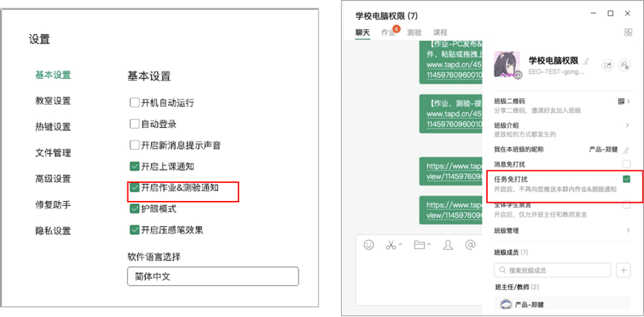Viewport: 644px width, 317px height.
Task: Tick the 消息免打扰 checkbox
Action: pyautogui.click(x=626, y=164)
